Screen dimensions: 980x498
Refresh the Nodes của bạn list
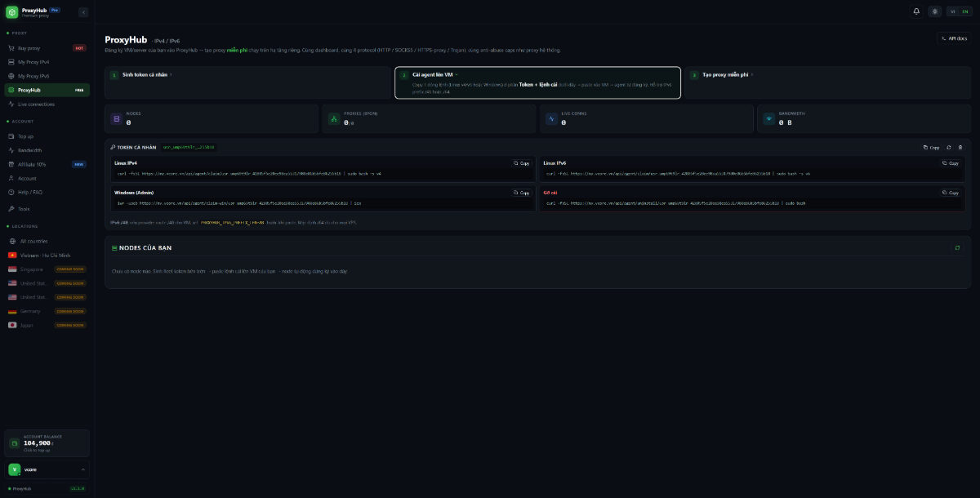click(957, 247)
